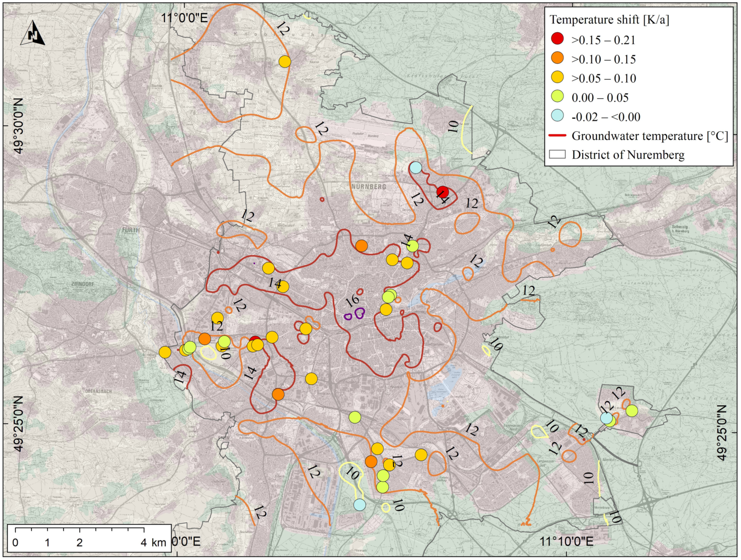Click the north arrow compass icon
Image resolution: width=741 pixels, height=560 pixels.
pos(33,34)
